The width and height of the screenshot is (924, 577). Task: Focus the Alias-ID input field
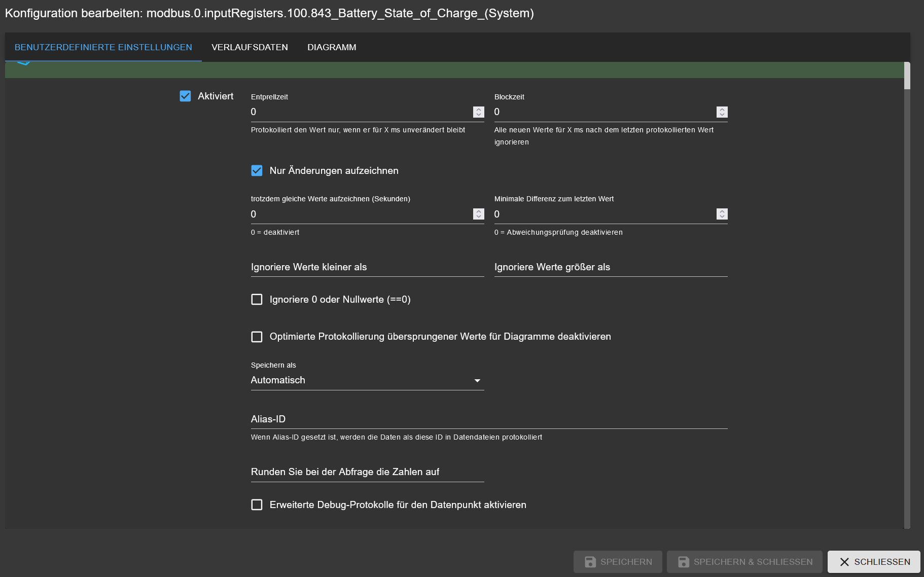[x=489, y=419]
